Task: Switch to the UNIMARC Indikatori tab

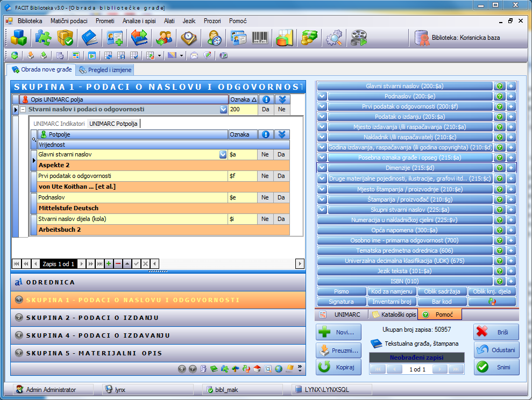Action: pyautogui.click(x=59, y=124)
